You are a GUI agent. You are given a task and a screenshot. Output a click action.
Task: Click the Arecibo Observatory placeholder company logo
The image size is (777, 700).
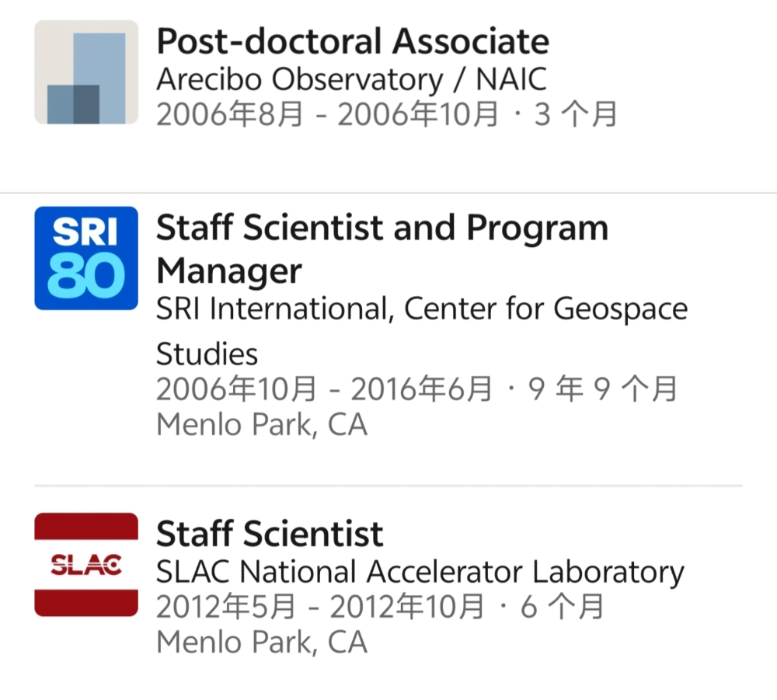click(86, 72)
